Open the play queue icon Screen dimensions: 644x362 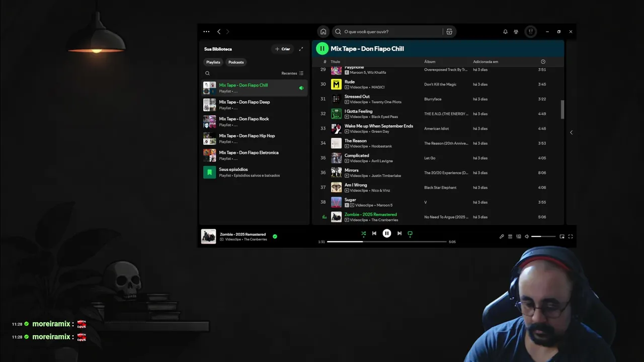pos(510,236)
